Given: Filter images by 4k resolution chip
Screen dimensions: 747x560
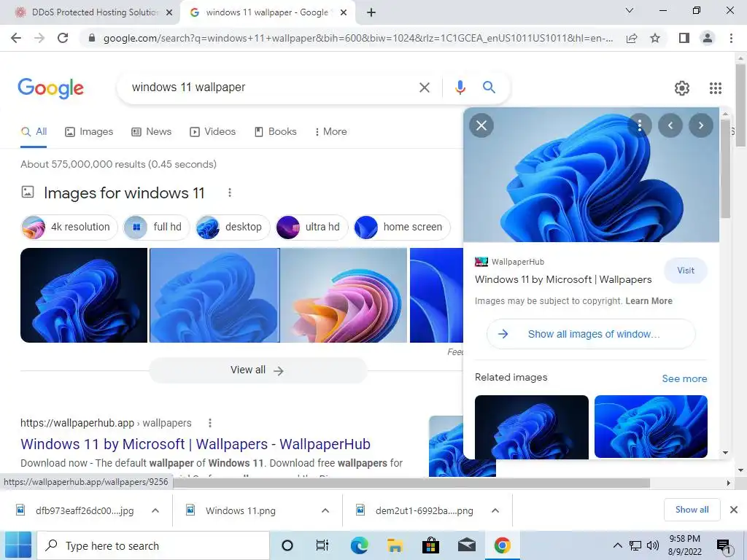Looking at the screenshot, I should pyautogui.click(x=68, y=227).
